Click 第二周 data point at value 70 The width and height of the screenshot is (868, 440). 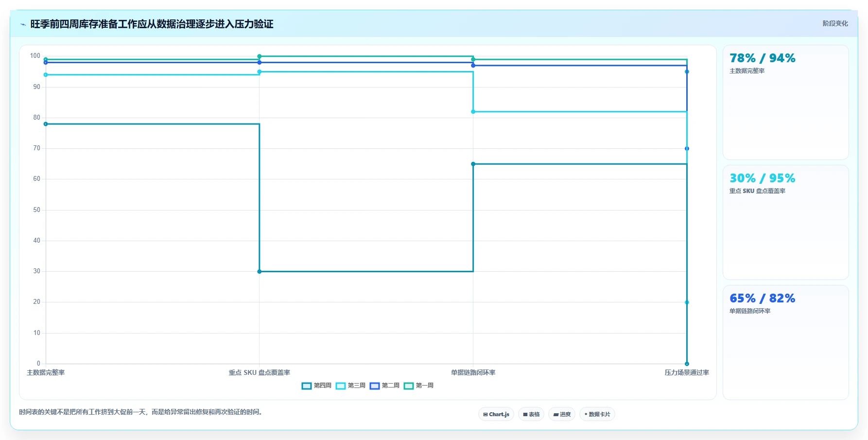(x=687, y=149)
